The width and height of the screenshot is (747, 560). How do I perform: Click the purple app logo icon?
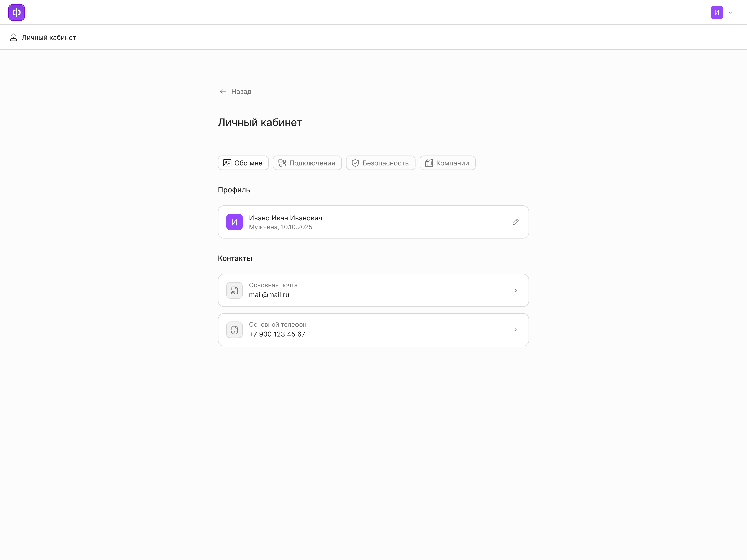(17, 13)
